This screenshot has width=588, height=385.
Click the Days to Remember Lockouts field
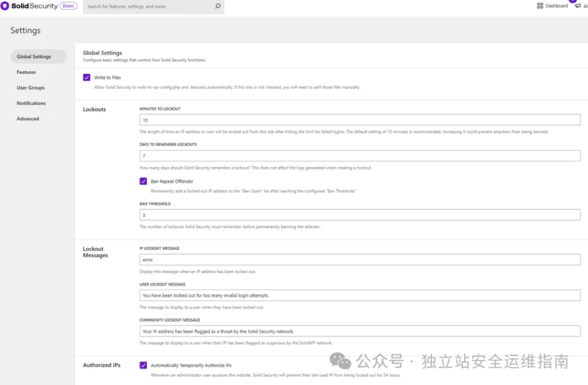pos(359,155)
